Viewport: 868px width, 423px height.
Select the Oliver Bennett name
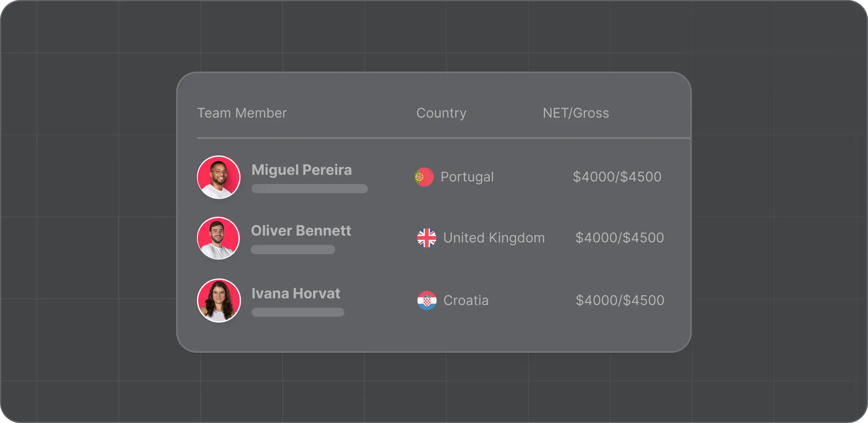click(301, 230)
